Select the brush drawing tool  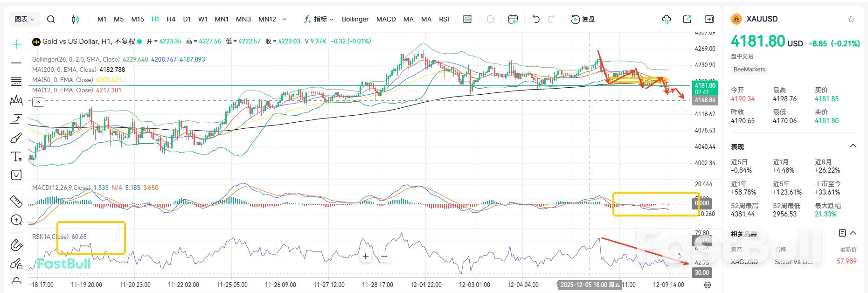(x=16, y=138)
